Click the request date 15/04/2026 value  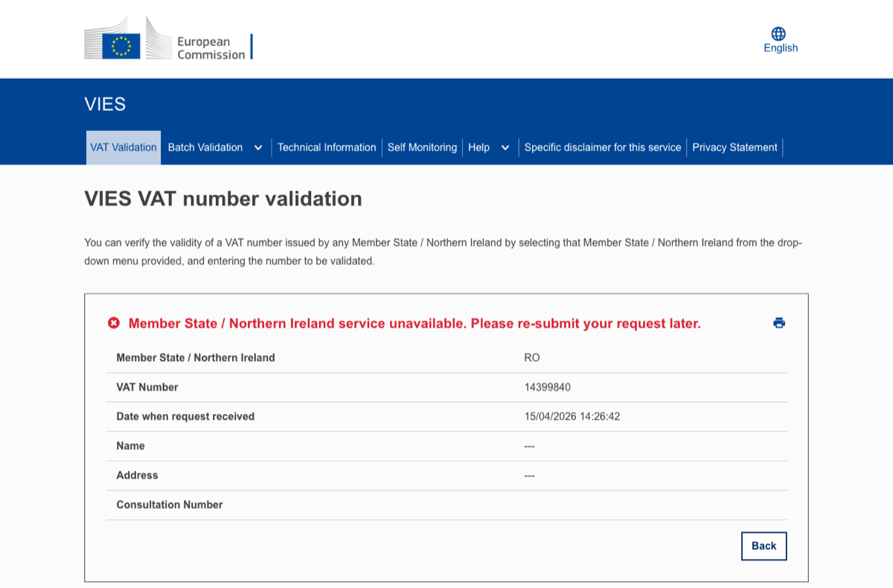572,417
